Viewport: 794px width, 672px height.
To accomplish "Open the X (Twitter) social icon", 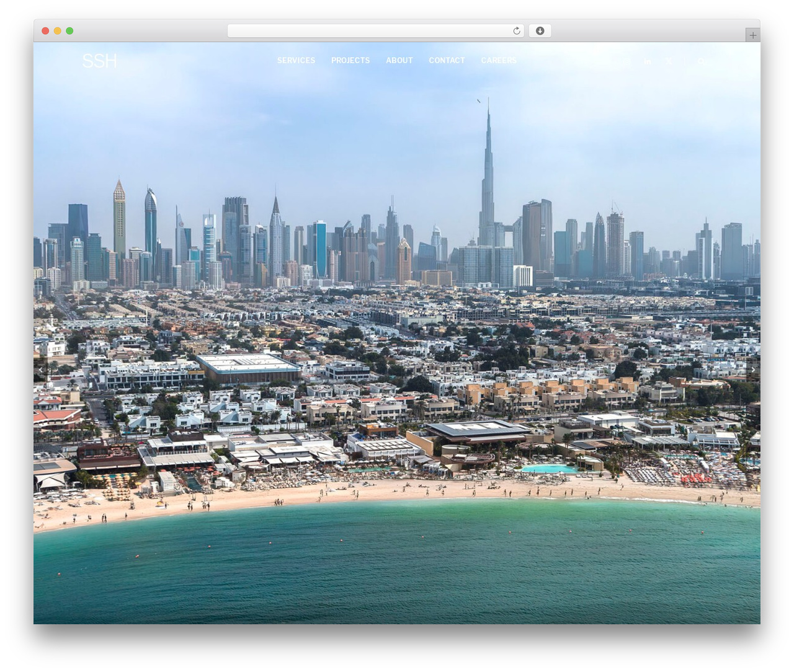I will [x=668, y=61].
